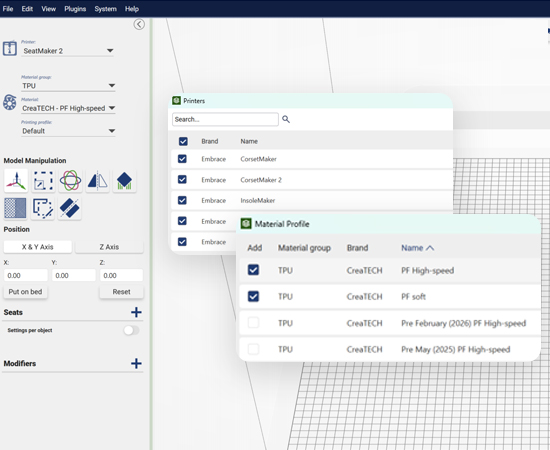Click the Material group column header
The height and width of the screenshot is (450, 550).
tap(304, 248)
